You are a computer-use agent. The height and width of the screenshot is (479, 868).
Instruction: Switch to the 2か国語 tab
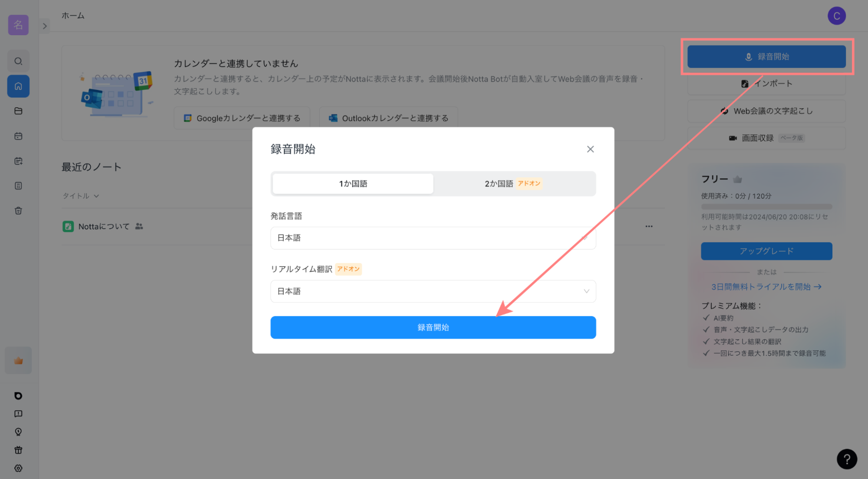pyautogui.click(x=512, y=184)
